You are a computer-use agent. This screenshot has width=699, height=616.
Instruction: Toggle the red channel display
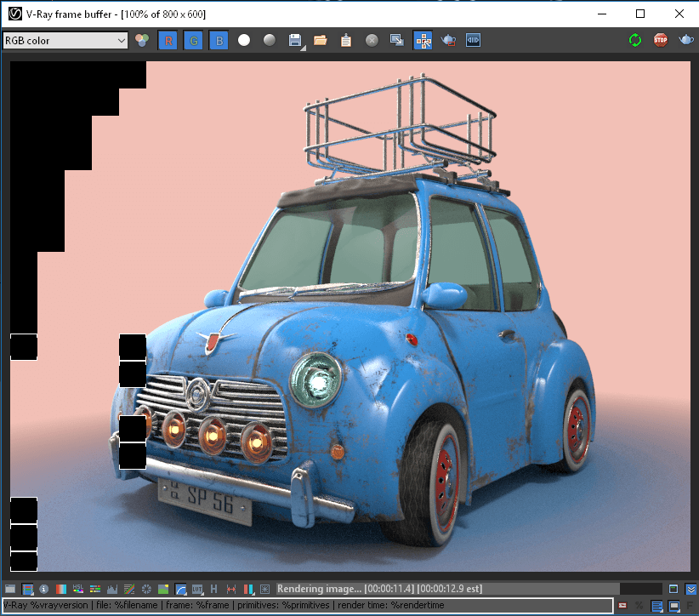pos(168,40)
